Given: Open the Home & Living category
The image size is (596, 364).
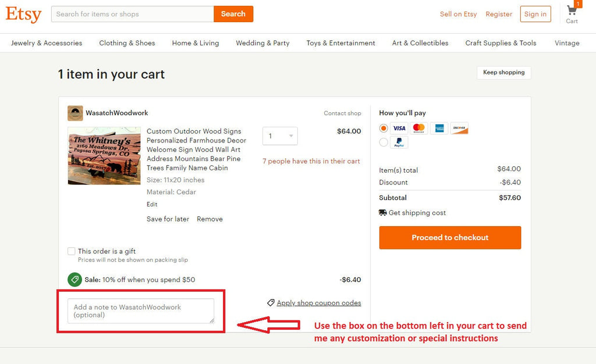Looking at the screenshot, I should point(196,43).
